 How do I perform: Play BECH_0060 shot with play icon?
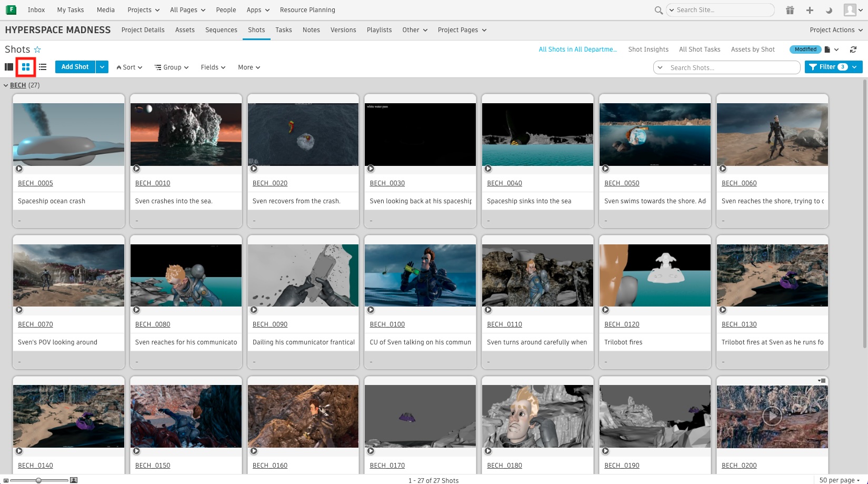pos(723,169)
